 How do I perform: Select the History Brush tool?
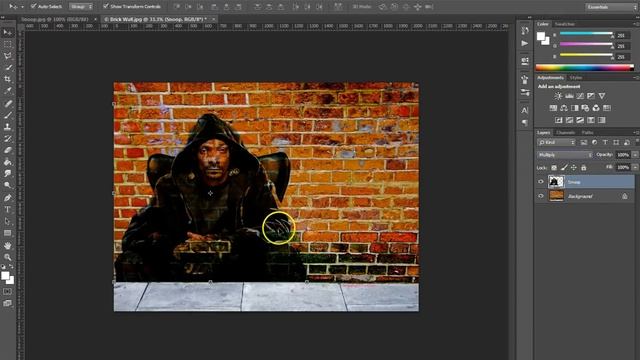pyautogui.click(x=8, y=139)
